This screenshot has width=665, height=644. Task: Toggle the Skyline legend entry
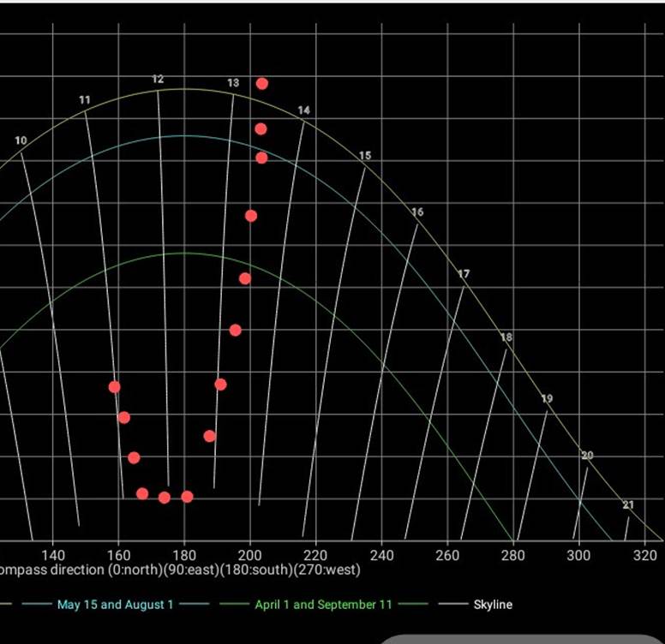point(492,605)
